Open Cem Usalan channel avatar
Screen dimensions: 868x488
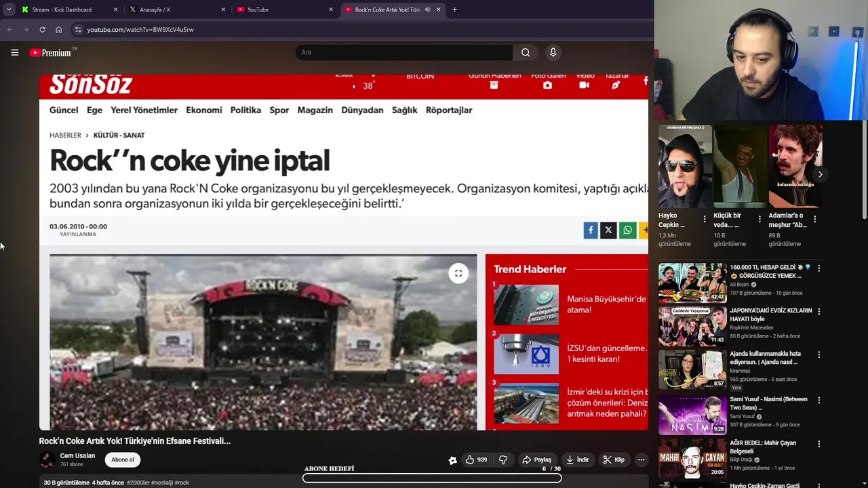click(x=47, y=460)
